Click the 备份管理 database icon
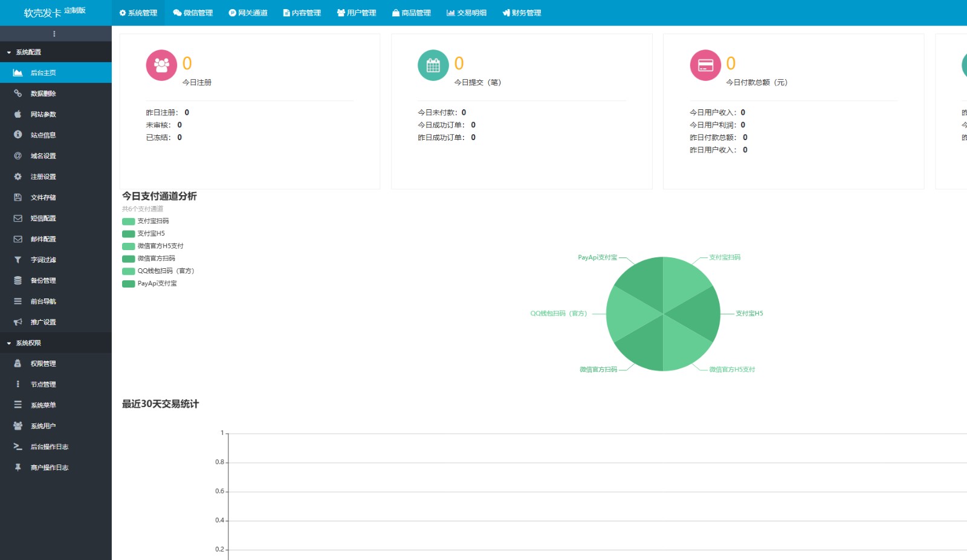The height and width of the screenshot is (560, 967). coord(18,280)
